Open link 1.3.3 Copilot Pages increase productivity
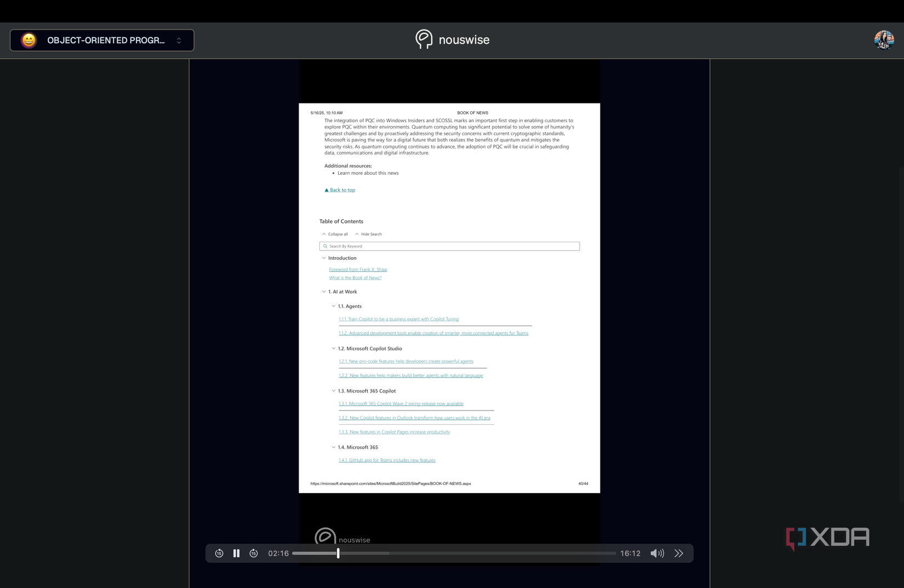This screenshot has width=904, height=588. [394, 432]
